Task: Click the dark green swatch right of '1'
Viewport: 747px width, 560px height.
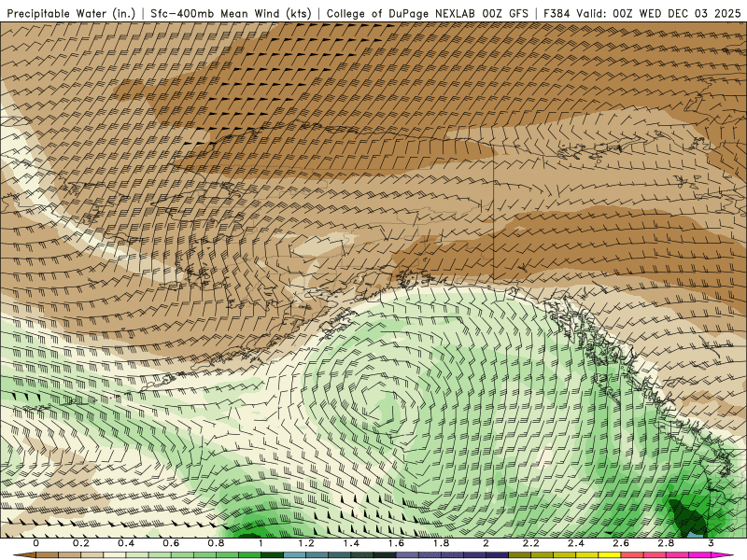Action: [272, 555]
